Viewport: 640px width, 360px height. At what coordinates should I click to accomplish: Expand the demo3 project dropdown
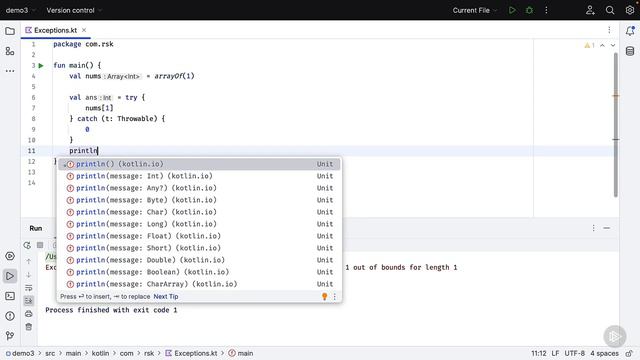point(20,10)
